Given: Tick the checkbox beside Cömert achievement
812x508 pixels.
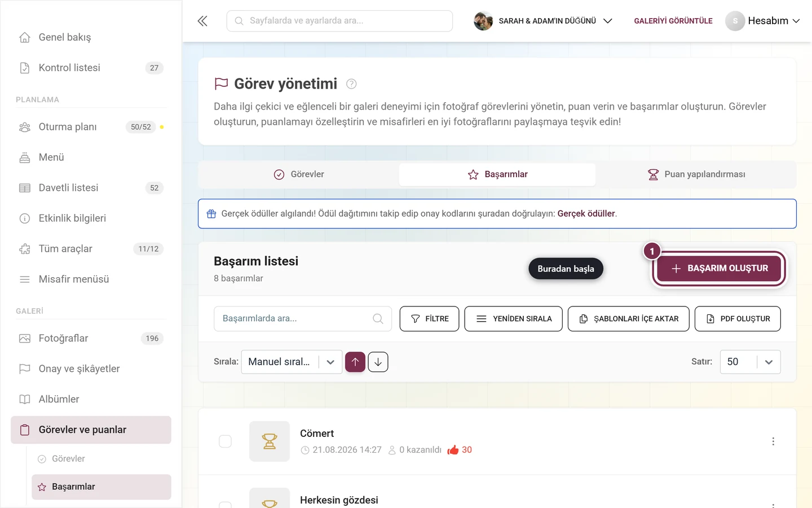Looking at the screenshot, I should [225, 441].
